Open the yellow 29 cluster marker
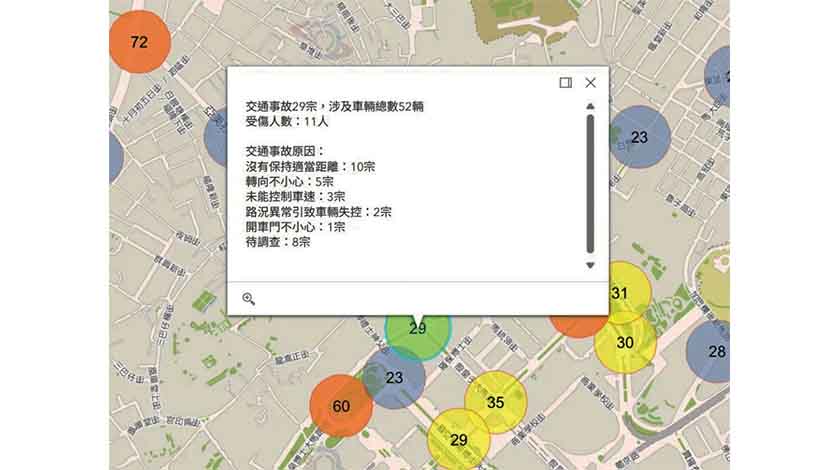Viewport: 840px width, 470px height. coord(459,439)
